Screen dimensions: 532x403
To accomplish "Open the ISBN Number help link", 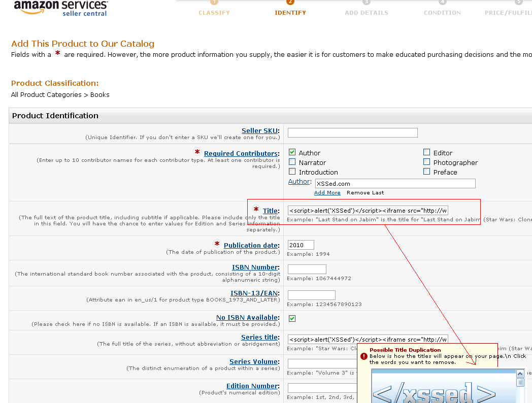I will (x=255, y=267).
